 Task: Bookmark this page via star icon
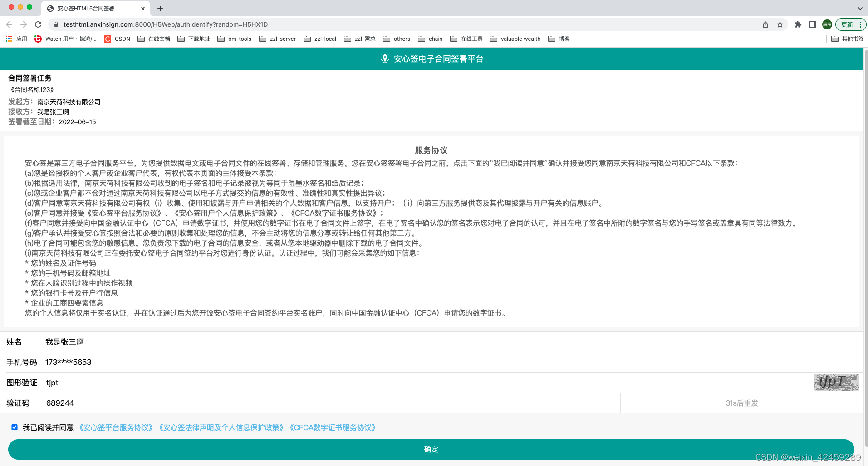point(781,24)
